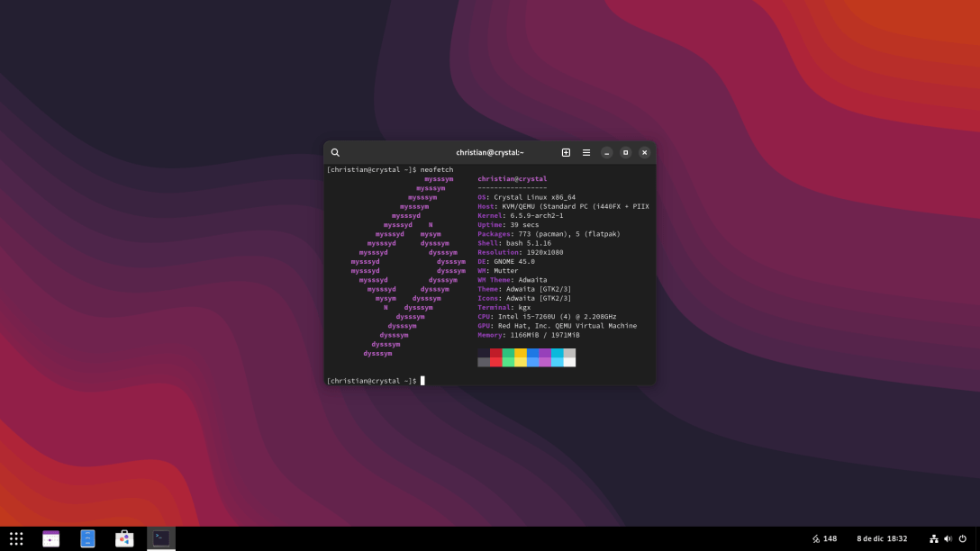Click the red swatch in the top color row

[496, 353]
